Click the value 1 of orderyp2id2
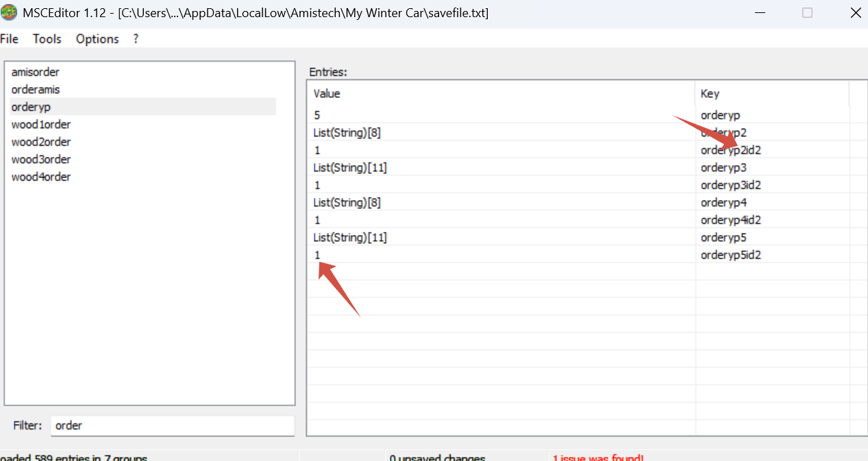The height and width of the screenshot is (461, 868). [317, 150]
